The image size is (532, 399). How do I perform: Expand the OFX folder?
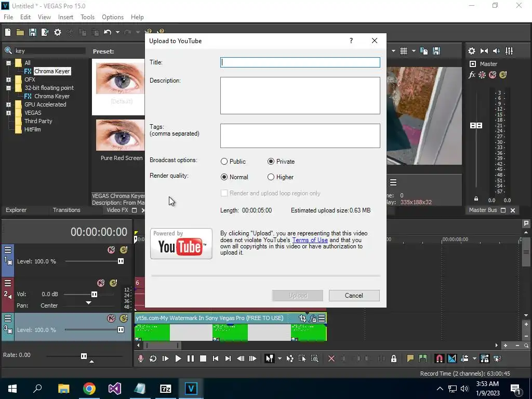point(8,79)
